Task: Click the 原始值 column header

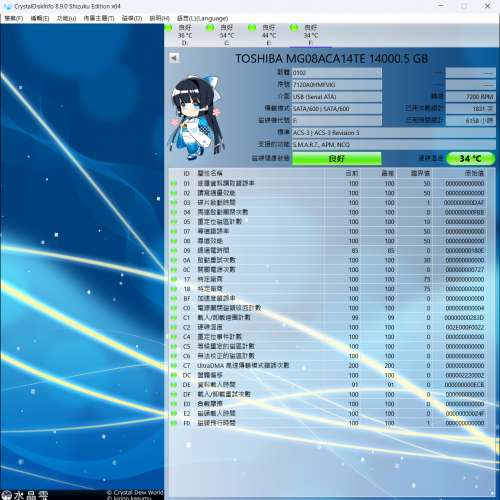Action: [x=474, y=173]
